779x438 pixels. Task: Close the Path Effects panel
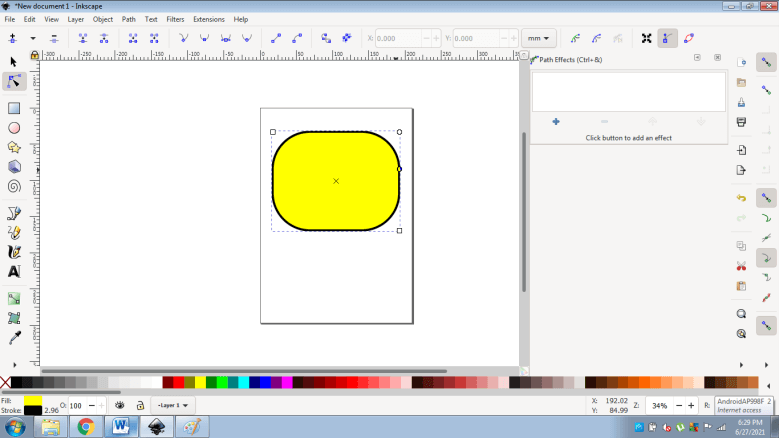[717, 58]
